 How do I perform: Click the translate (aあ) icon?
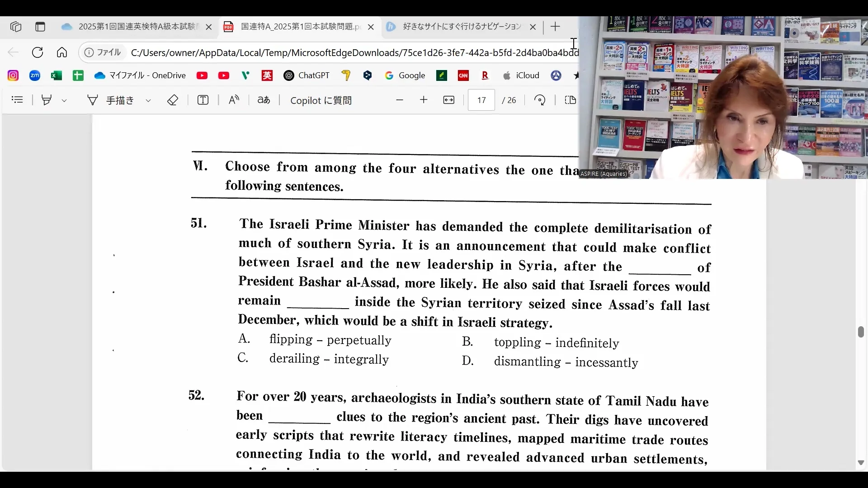point(264,100)
